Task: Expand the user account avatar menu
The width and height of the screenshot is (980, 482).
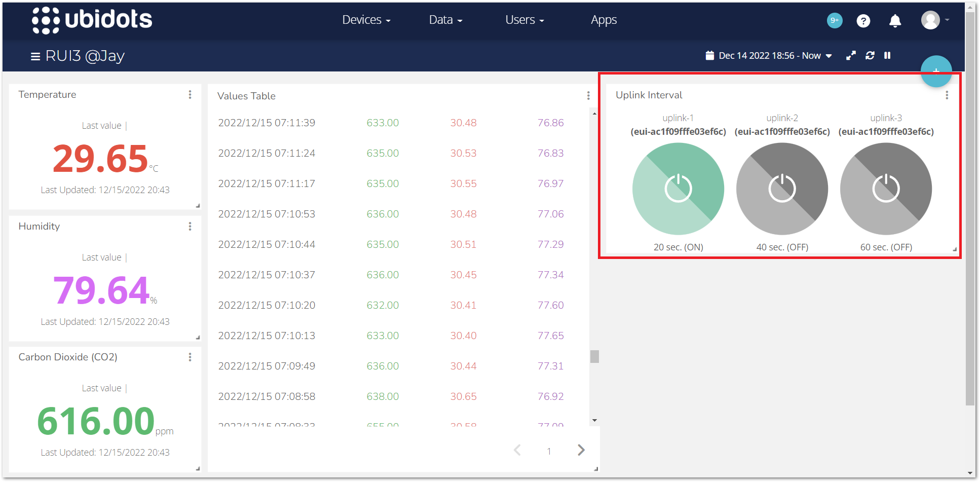Action: click(934, 20)
